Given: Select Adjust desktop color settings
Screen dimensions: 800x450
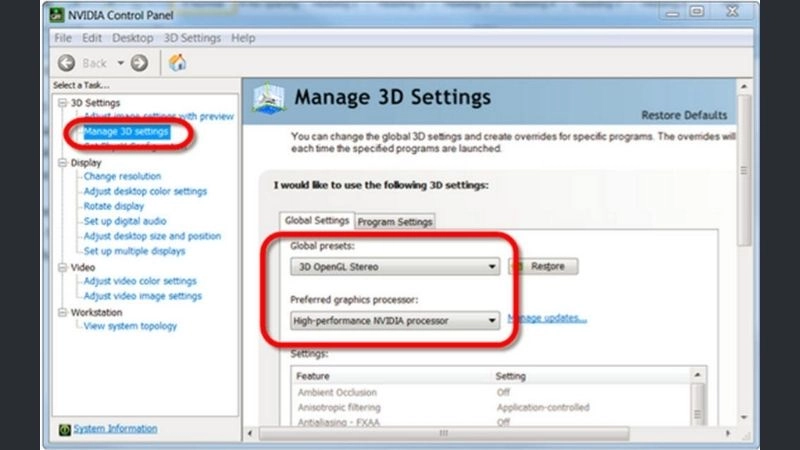Looking at the screenshot, I should pyautogui.click(x=145, y=191).
